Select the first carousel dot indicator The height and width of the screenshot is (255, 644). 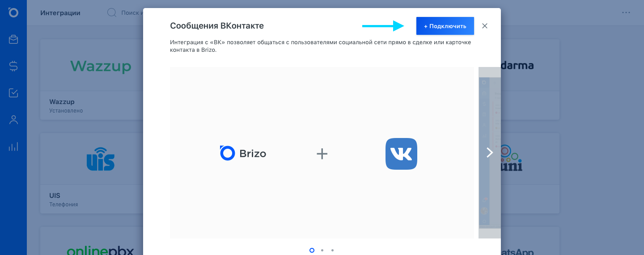(x=312, y=250)
